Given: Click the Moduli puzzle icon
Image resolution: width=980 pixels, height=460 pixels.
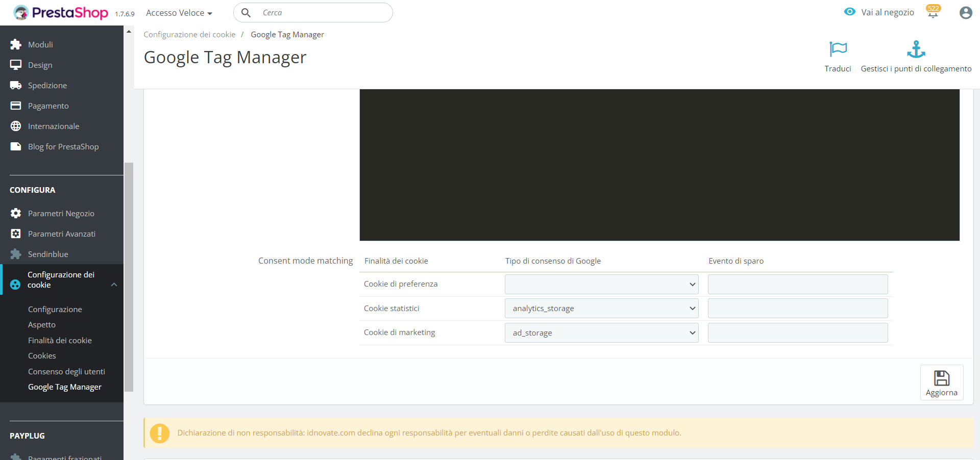Looking at the screenshot, I should point(16,44).
